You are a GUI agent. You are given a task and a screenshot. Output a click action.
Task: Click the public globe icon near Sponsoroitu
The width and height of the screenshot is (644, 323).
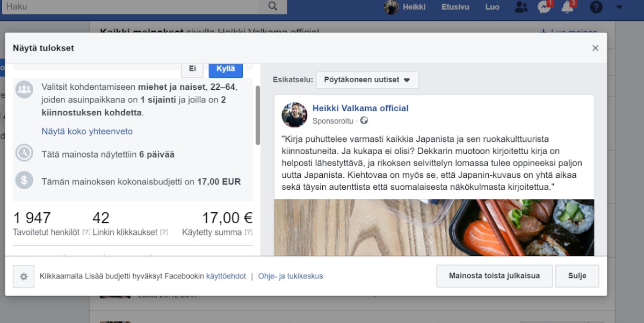(364, 121)
